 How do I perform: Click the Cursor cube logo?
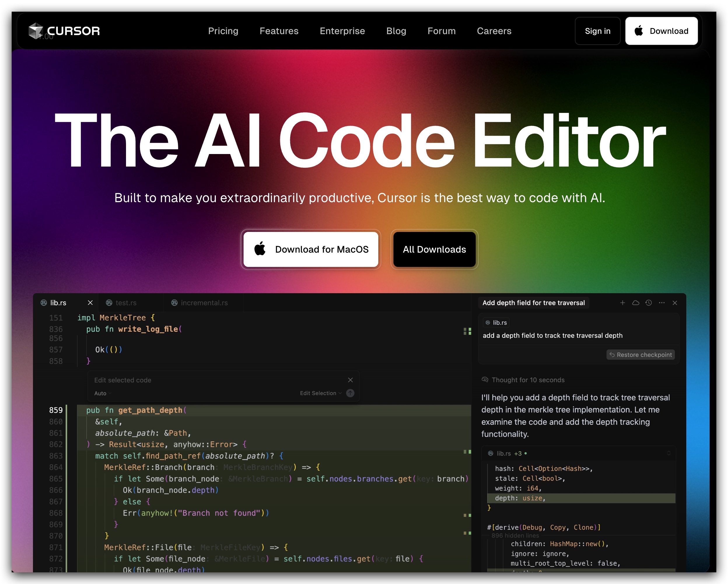click(36, 31)
